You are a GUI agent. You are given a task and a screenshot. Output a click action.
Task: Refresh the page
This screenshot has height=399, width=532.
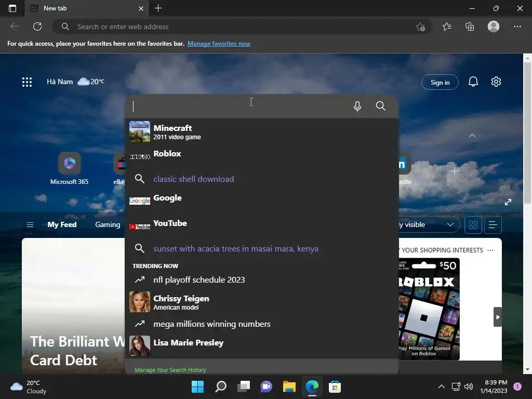click(37, 26)
